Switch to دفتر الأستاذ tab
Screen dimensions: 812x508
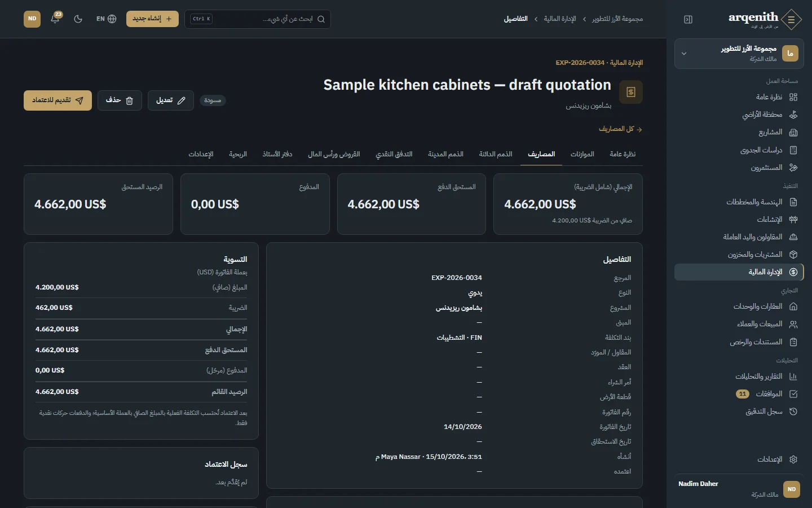277,154
